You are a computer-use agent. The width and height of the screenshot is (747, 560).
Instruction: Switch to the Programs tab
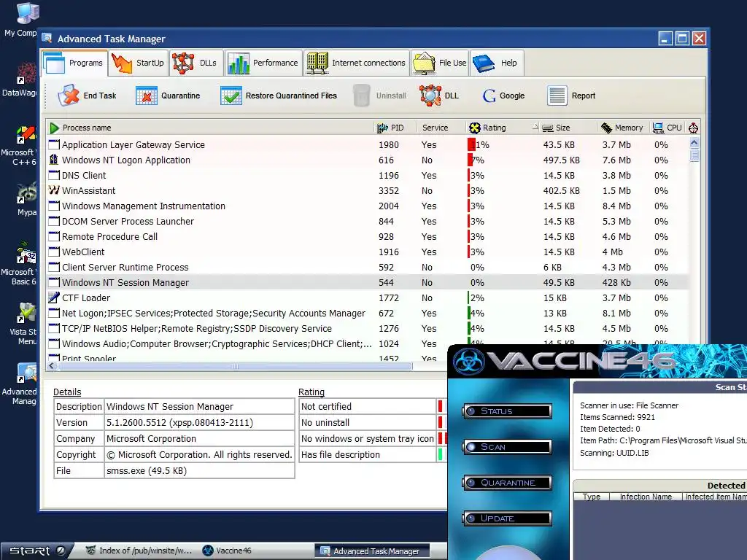[74, 63]
